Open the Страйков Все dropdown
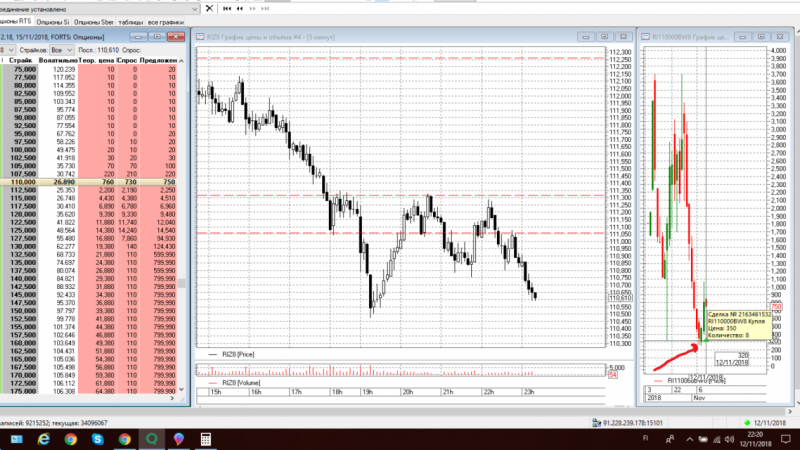The image size is (800, 450). coord(62,50)
